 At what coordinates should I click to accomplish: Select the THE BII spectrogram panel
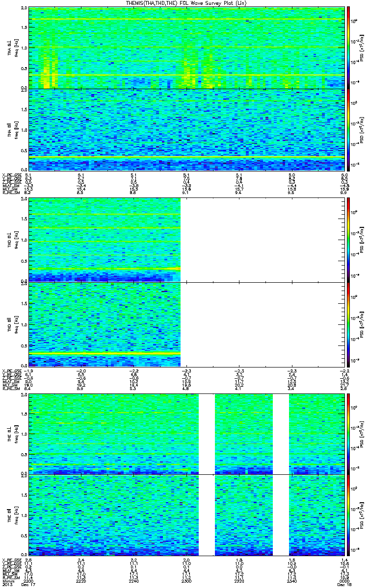coord(186,515)
